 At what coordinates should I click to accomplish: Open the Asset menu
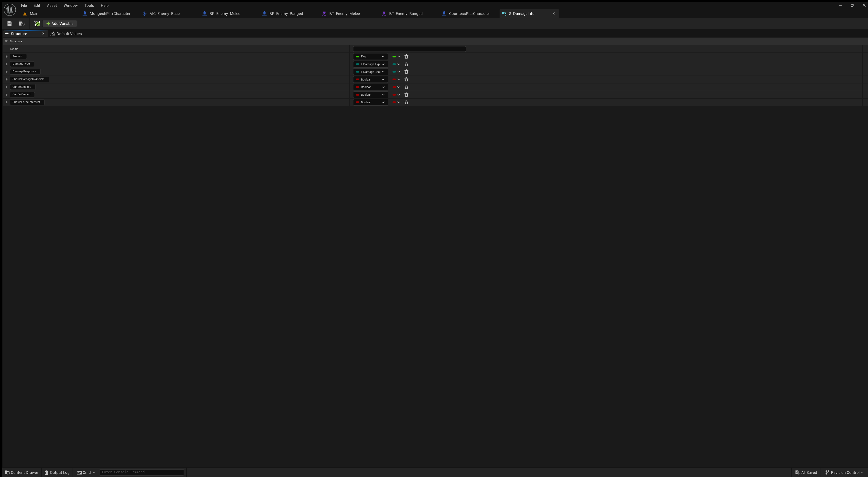tap(52, 5)
